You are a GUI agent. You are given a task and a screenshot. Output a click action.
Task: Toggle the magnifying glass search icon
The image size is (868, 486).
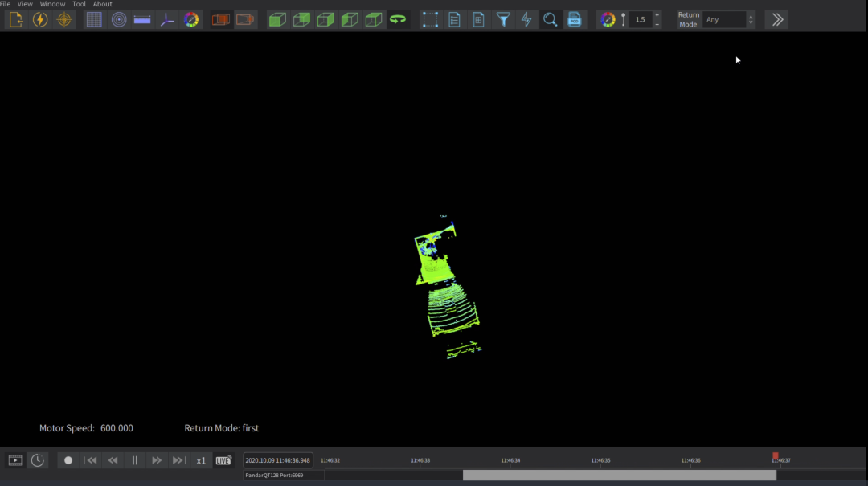point(551,20)
